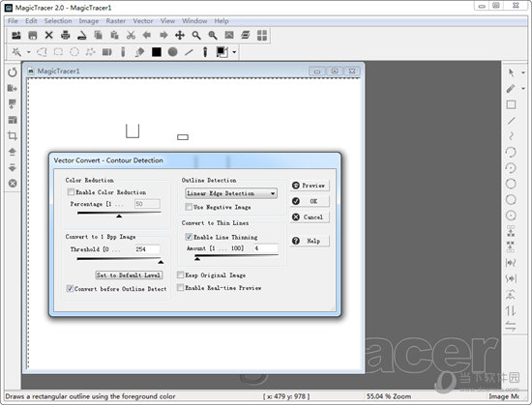The height and width of the screenshot is (405, 532).
Task: Check Keep Original Image option
Action: tap(181, 275)
